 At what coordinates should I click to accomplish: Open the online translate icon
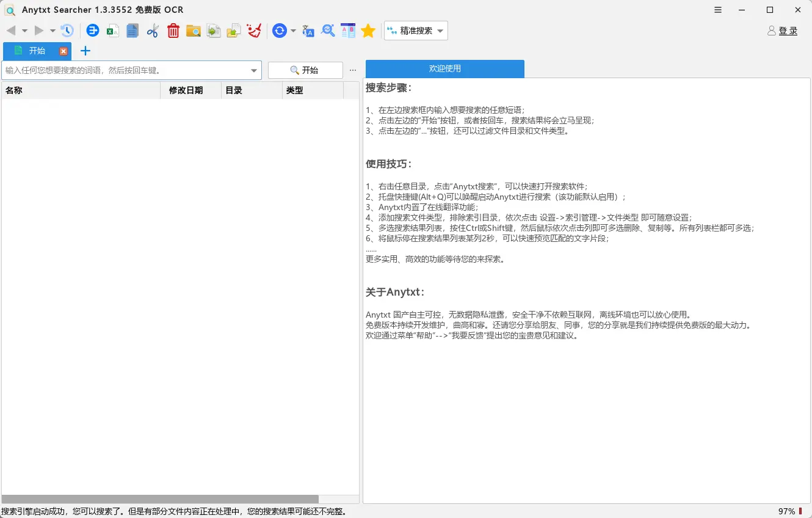308,31
